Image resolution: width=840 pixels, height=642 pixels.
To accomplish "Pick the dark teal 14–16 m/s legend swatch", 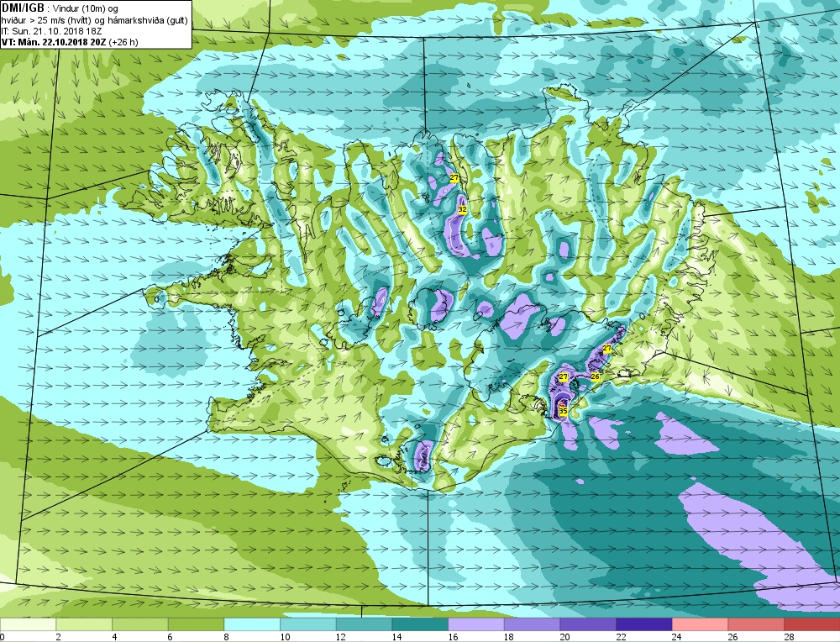I will pyautogui.click(x=420, y=624).
